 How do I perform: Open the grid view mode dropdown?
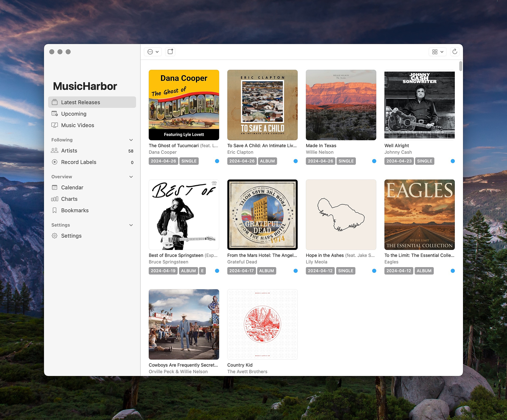tap(438, 52)
